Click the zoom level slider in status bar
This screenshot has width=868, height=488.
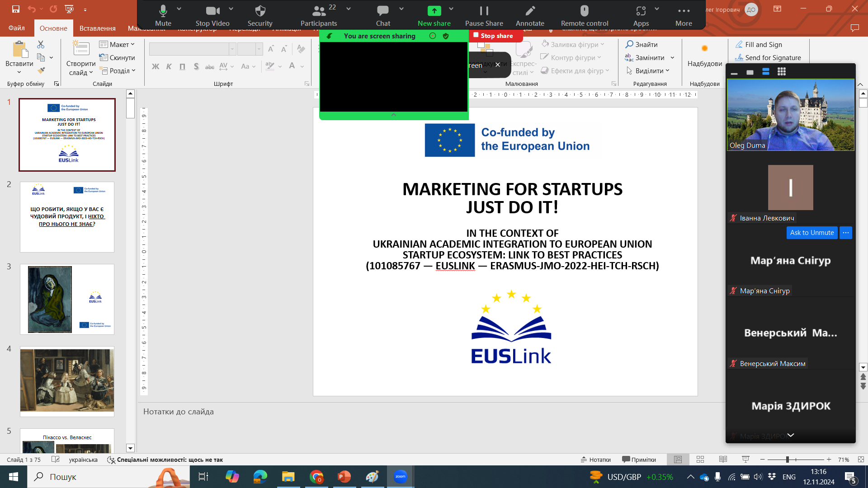click(788, 460)
